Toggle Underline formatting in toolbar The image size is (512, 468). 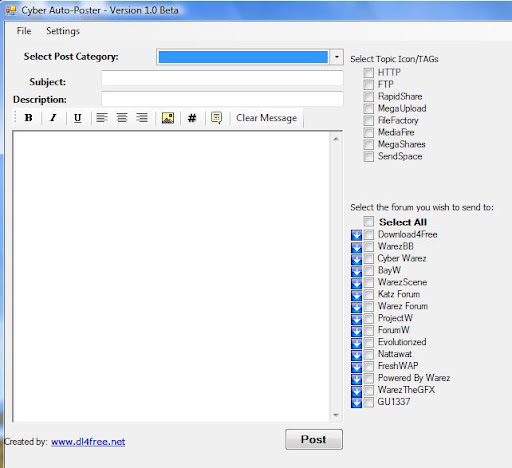click(78, 118)
